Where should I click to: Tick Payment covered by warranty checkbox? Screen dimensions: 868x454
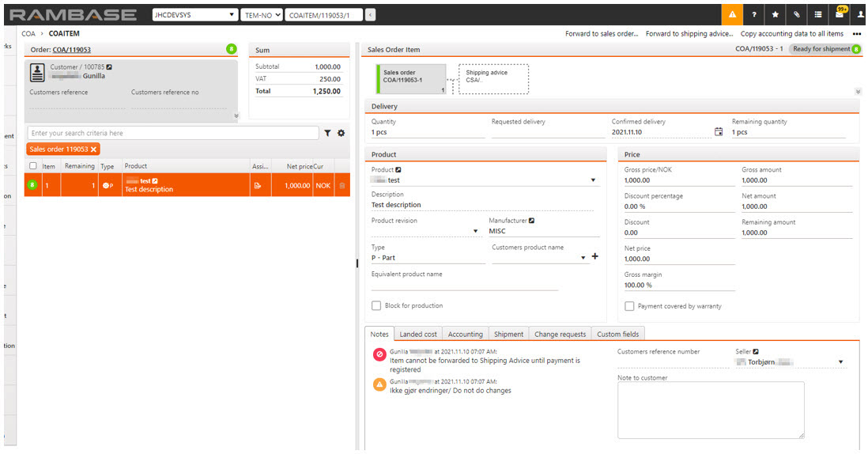pyautogui.click(x=629, y=306)
